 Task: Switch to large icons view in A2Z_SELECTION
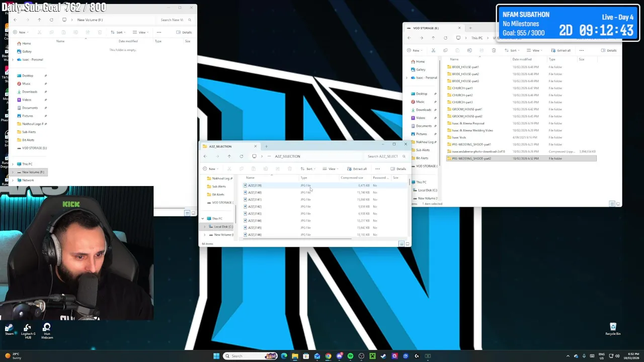point(408,244)
